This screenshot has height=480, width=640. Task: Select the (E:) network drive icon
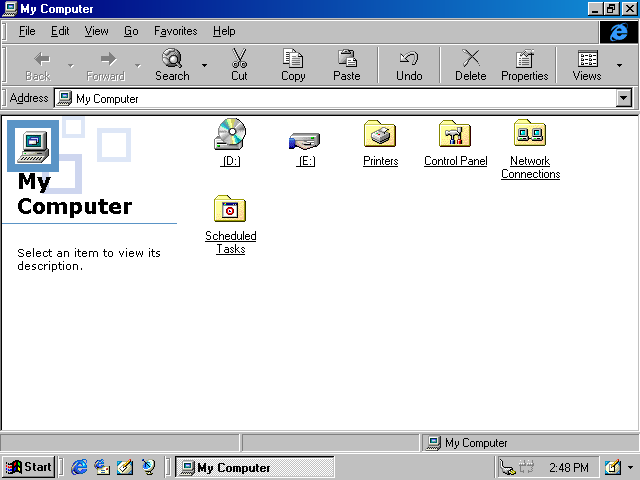click(304, 141)
